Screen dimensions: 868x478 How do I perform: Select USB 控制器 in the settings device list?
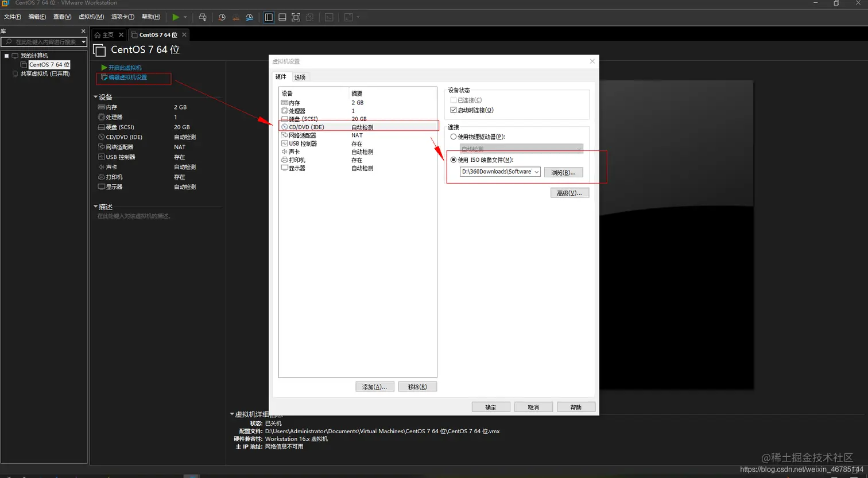pyautogui.click(x=359, y=143)
